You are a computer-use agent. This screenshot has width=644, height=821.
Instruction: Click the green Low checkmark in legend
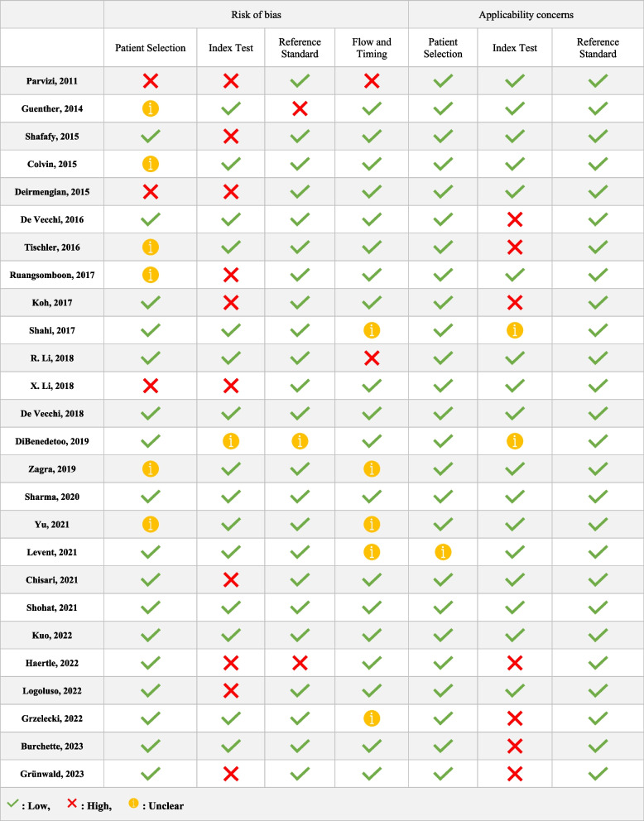13,803
